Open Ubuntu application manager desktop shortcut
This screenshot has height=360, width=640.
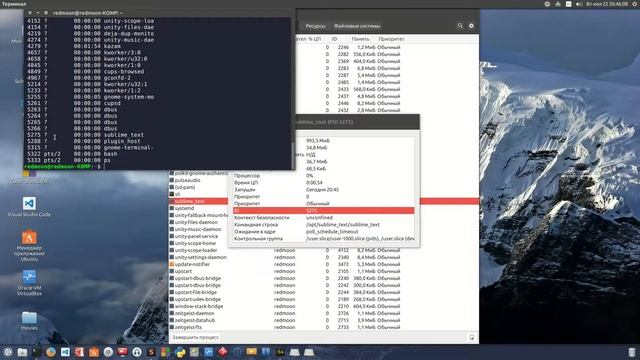[29, 246]
